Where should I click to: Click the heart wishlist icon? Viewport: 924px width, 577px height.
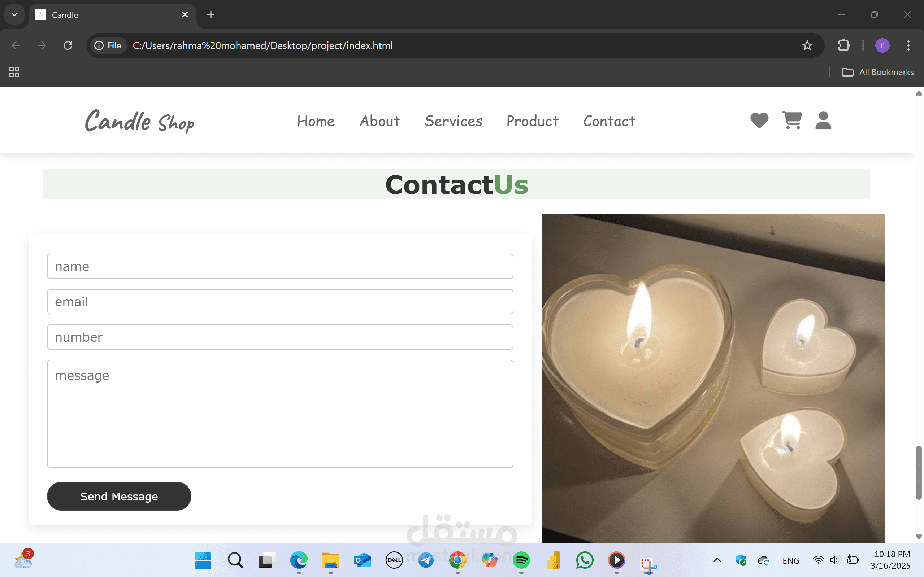(759, 121)
